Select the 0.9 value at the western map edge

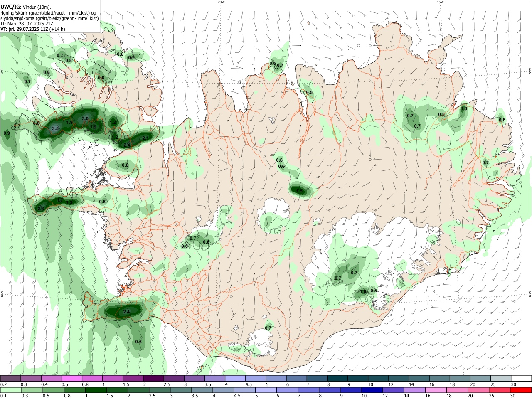coord(7,133)
